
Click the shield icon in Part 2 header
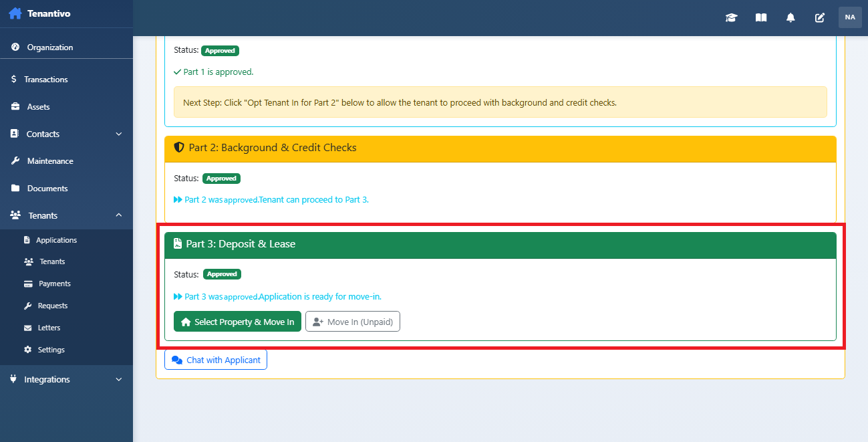pyautogui.click(x=179, y=147)
